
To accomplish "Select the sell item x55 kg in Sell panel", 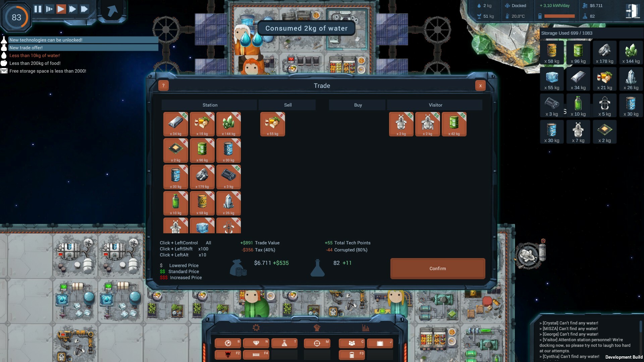I will tap(273, 124).
